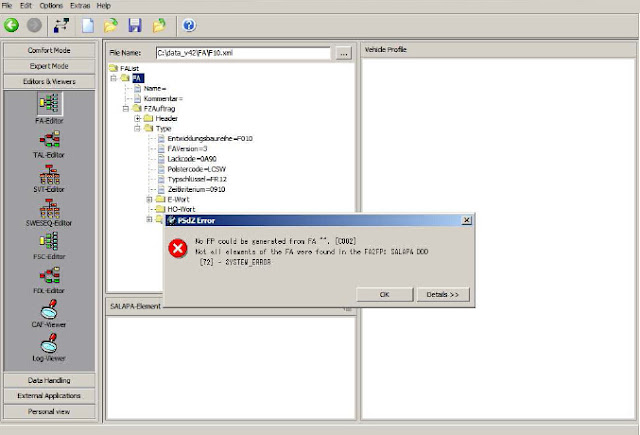Select the Name= tree item

(x=154, y=88)
